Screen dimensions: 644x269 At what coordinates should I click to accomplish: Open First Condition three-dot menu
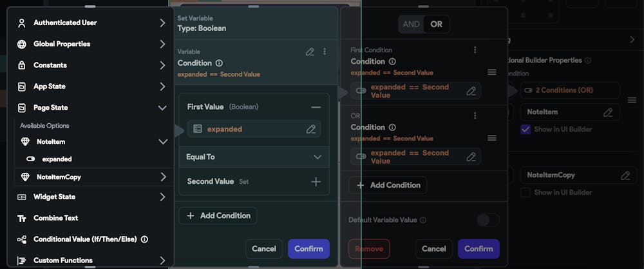[x=475, y=50]
